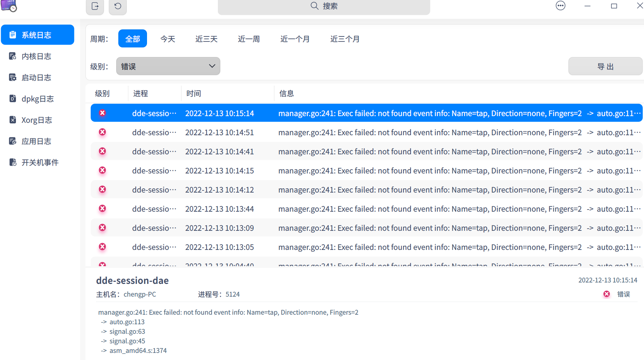Viewport: 644px width, 360px height.
Task: Click the signal.go:63 stack trace line
Action: point(127,331)
